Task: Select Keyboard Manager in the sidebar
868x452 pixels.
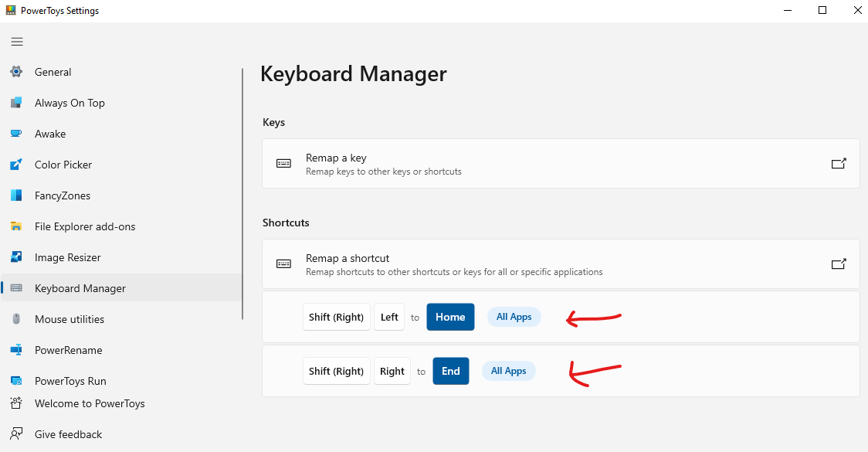Action: coord(121,288)
